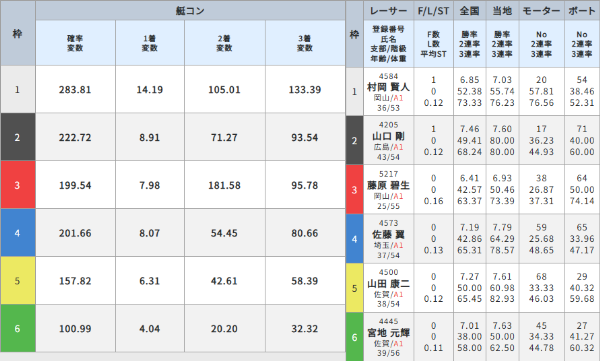This screenshot has width=600, height=361.
Task: Click the F/L/ST column header
Action: [433, 11]
